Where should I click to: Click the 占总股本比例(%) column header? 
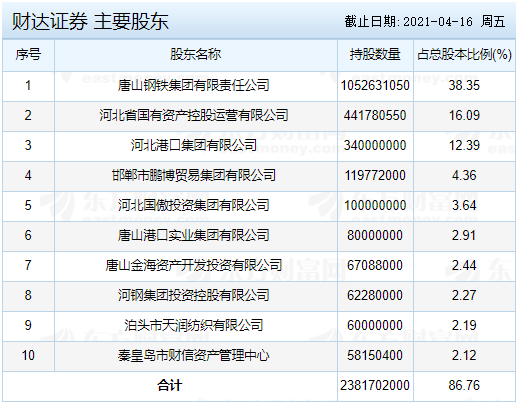point(464,54)
